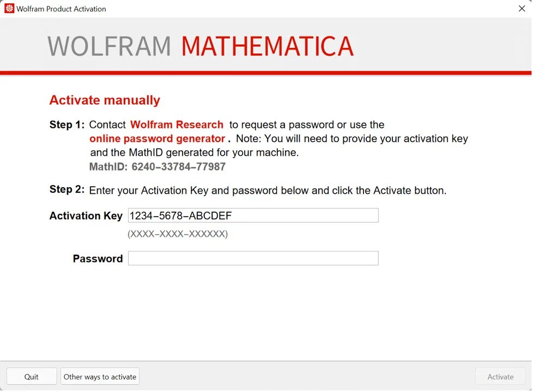
Task: Click the Wolfram spikey icon in title bar
Action: click(x=9, y=9)
